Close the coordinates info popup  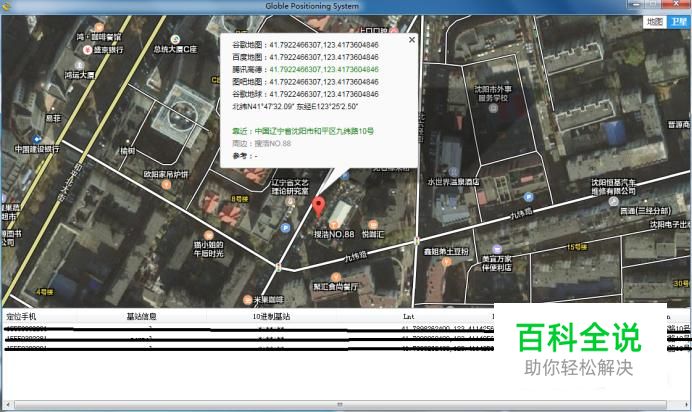pos(412,40)
